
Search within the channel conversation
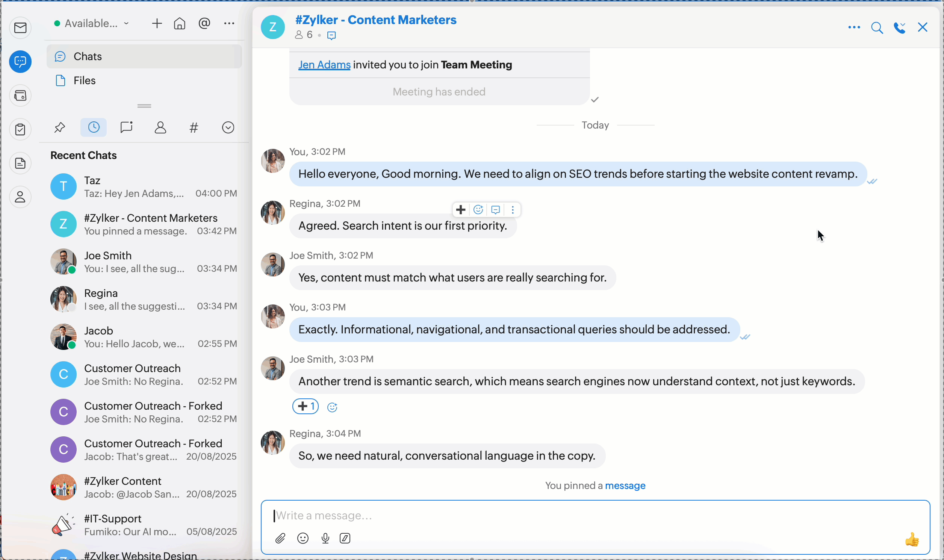pos(877,27)
